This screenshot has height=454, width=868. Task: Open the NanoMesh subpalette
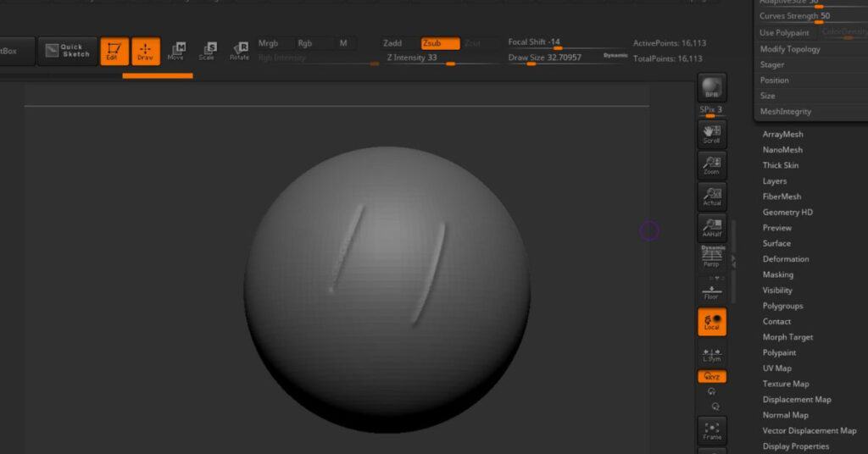[x=782, y=150]
